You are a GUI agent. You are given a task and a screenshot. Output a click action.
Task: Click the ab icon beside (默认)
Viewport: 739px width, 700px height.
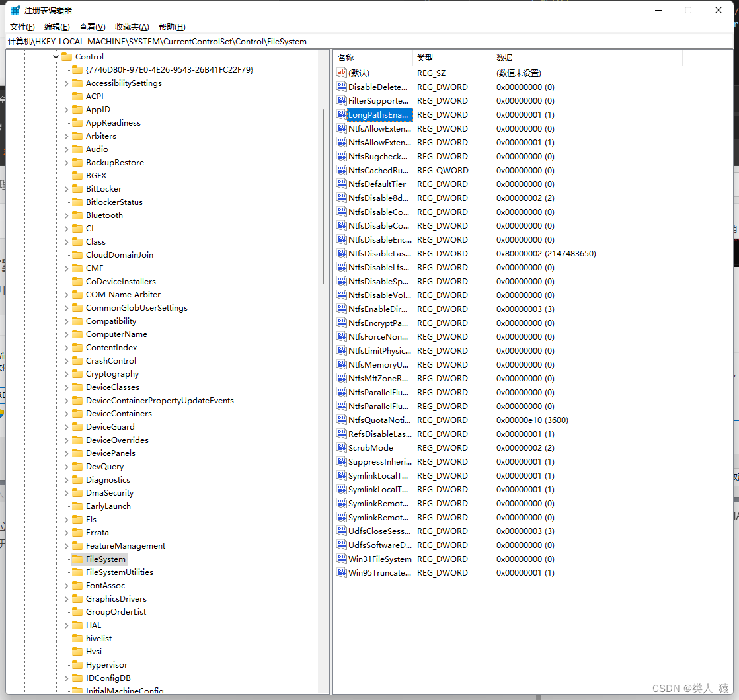[x=341, y=73]
